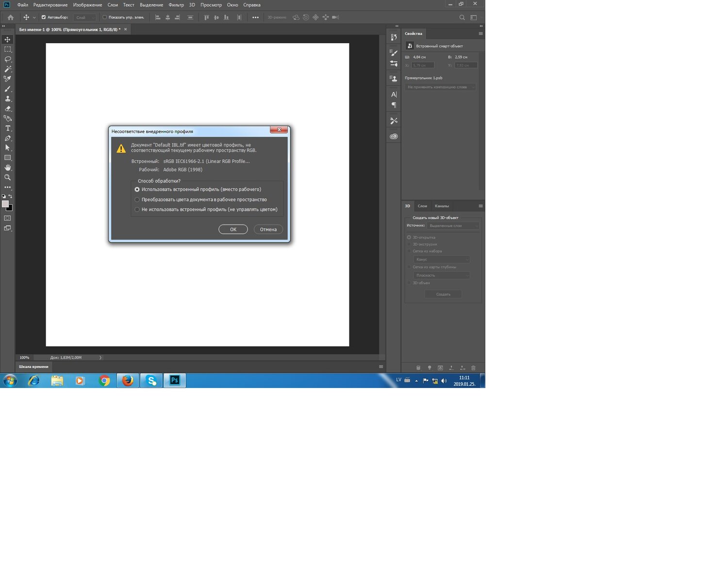Click OK in the profile mismatch dialog
The width and height of the screenshot is (728, 582).
pyautogui.click(x=233, y=229)
